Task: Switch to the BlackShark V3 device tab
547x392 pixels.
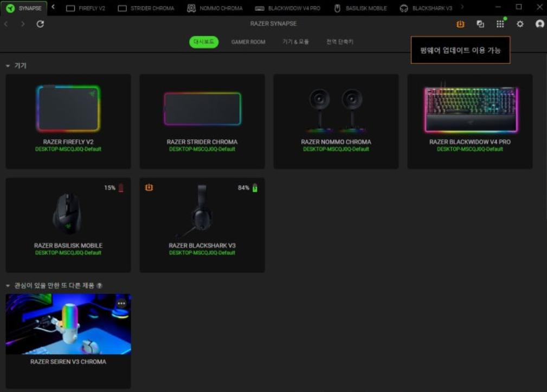Action: tap(426, 8)
